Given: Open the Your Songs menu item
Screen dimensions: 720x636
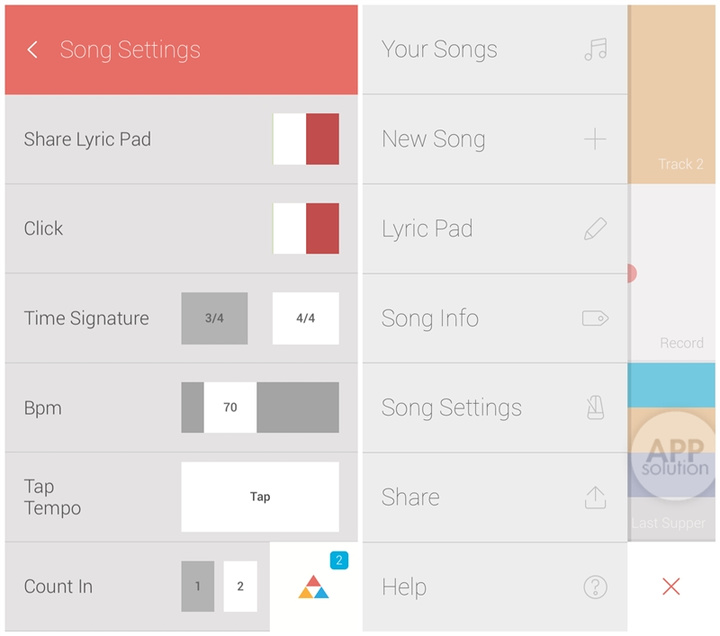Looking at the screenshot, I should pos(440,50).
